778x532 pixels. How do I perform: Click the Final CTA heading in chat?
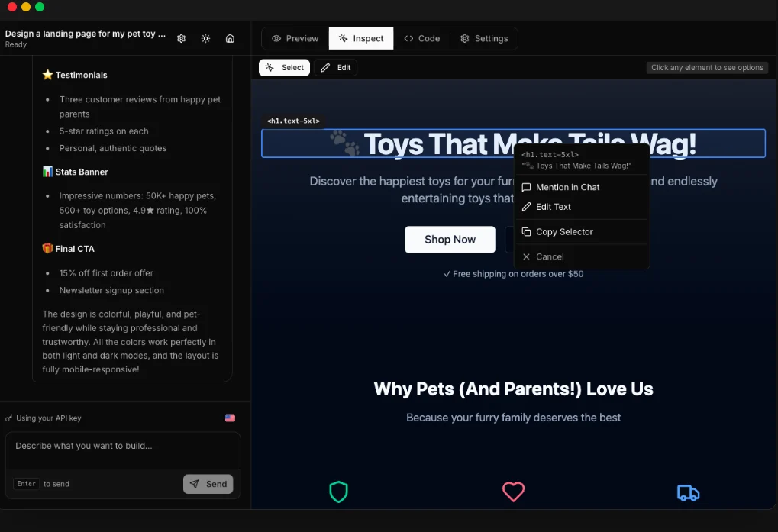click(74, 249)
